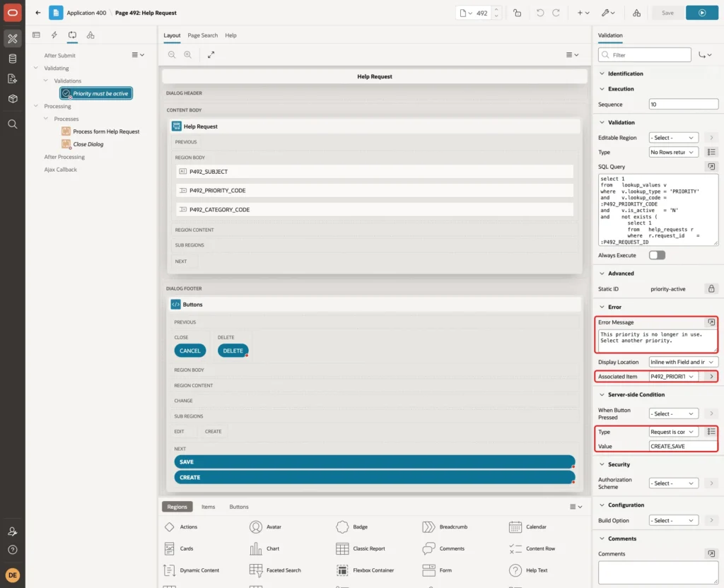Viewport: 724px width, 588px height.
Task: Redo the last change
Action: coord(556,13)
